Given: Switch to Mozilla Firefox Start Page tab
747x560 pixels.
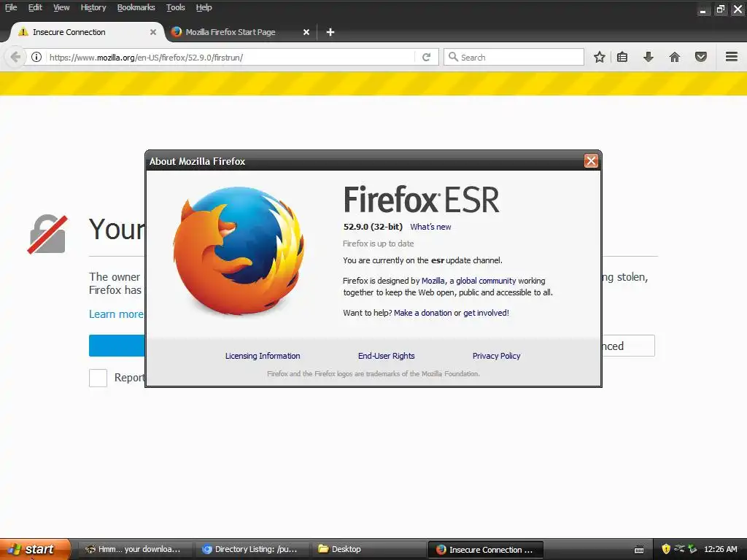Looking at the screenshot, I should (241, 32).
